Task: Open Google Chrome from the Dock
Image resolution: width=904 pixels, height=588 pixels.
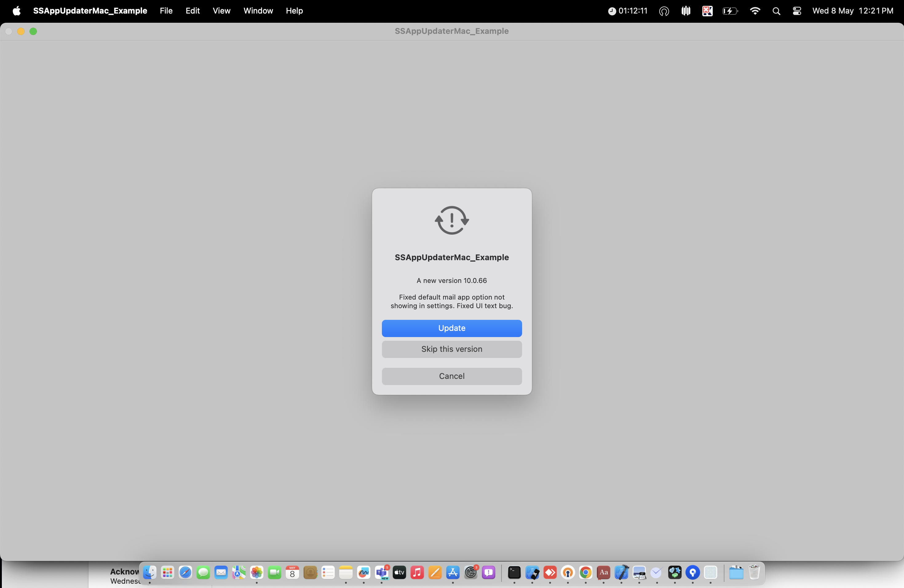Action: [x=585, y=572]
